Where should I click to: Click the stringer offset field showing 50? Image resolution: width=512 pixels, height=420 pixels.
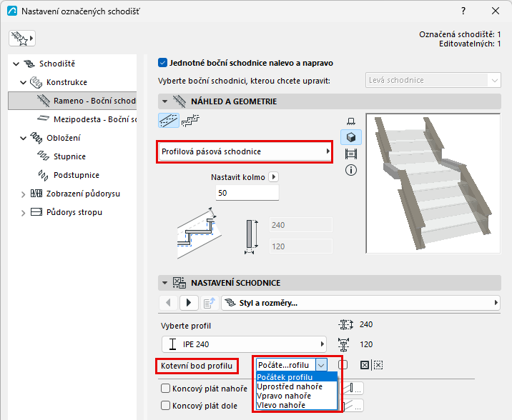point(247,193)
